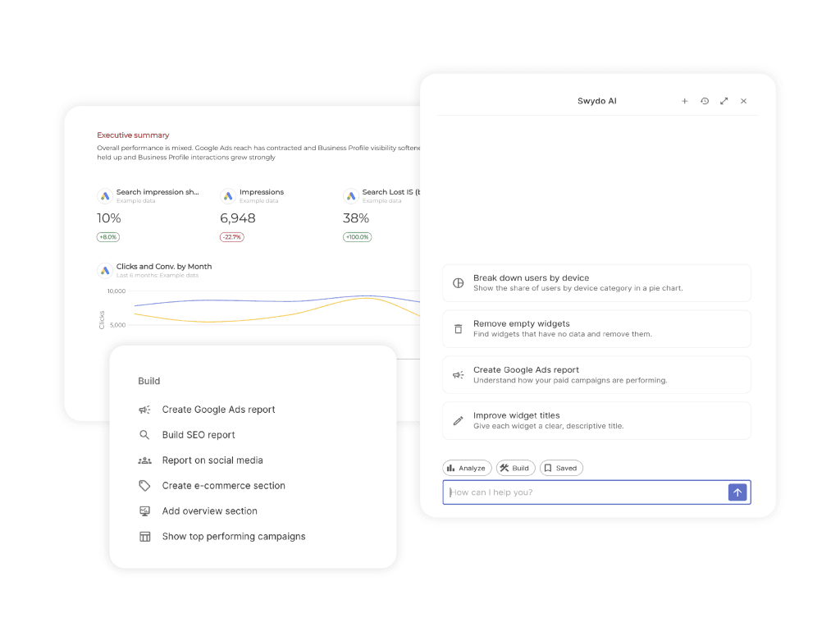Image resolution: width=840 pixels, height=641 pixels.
Task: Click Google Ads icon on Search Lost IS widget
Action: coord(351,195)
